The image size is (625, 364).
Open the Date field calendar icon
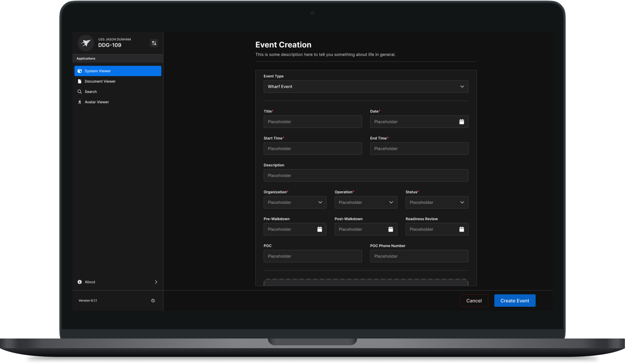[462, 122]
